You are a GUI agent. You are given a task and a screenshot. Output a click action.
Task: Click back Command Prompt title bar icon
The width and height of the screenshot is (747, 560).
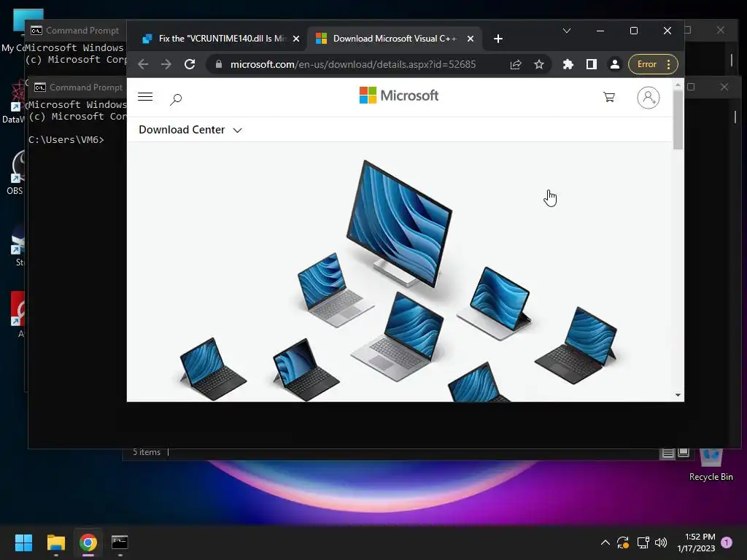click(x=36, y=31)
